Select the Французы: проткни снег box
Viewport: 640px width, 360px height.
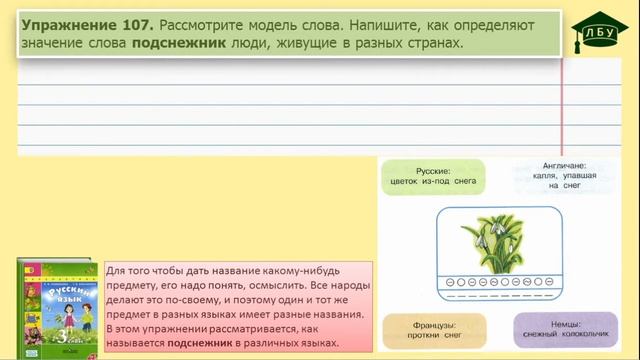(x=435, y=331)
